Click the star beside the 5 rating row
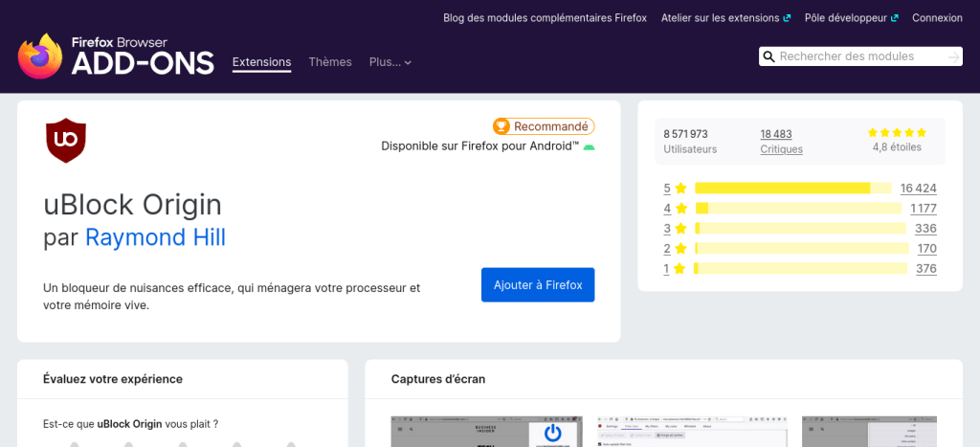The height and width of the screenshot is (447, 980). pos(680,189)
